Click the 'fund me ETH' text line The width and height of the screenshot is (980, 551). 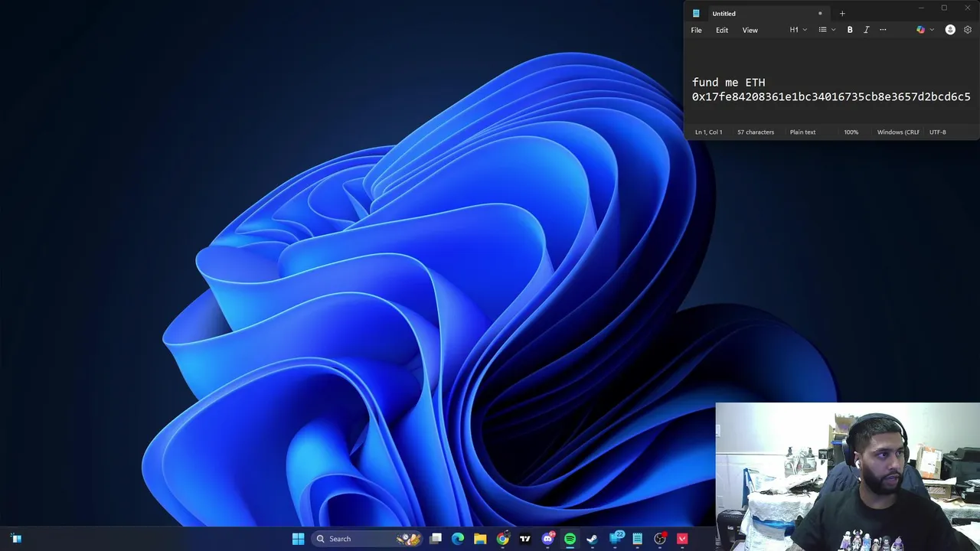pyautogui.click(x=728, y=83)
